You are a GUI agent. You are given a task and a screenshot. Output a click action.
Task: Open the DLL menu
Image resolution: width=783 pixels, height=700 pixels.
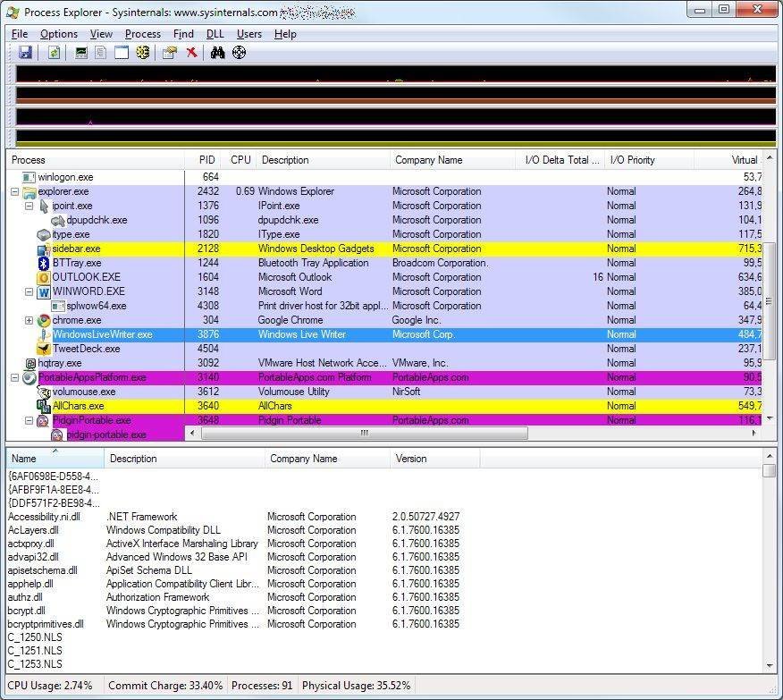(215, 34)
